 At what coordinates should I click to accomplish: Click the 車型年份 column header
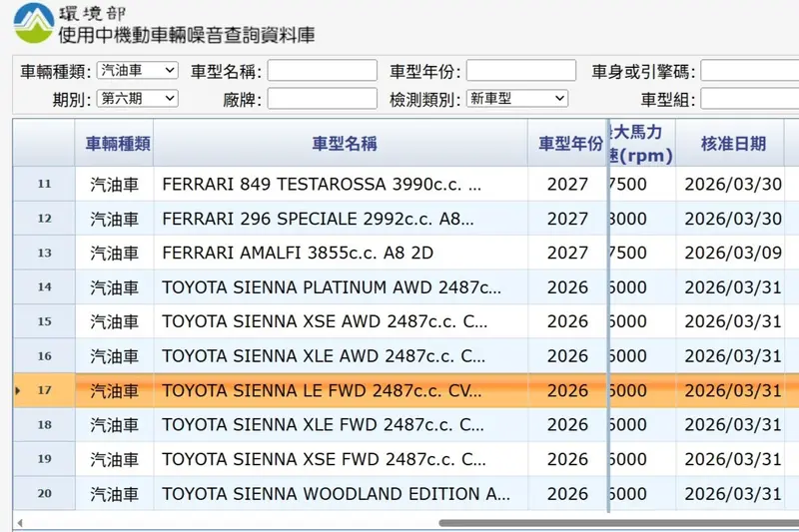pyautogui.click(x=566, y=144)
